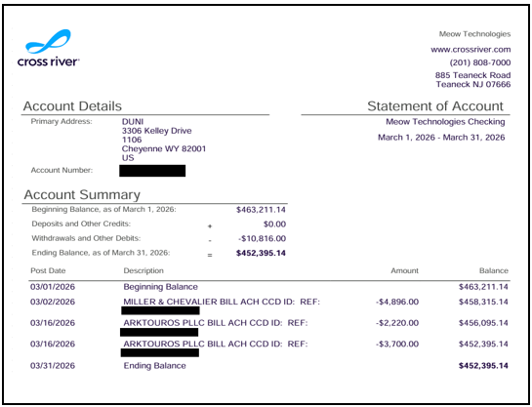Click the Beginning Balance as of March 1 label
Image resolution: width=532 pixels, height=407 pixels.
(103, 209)
